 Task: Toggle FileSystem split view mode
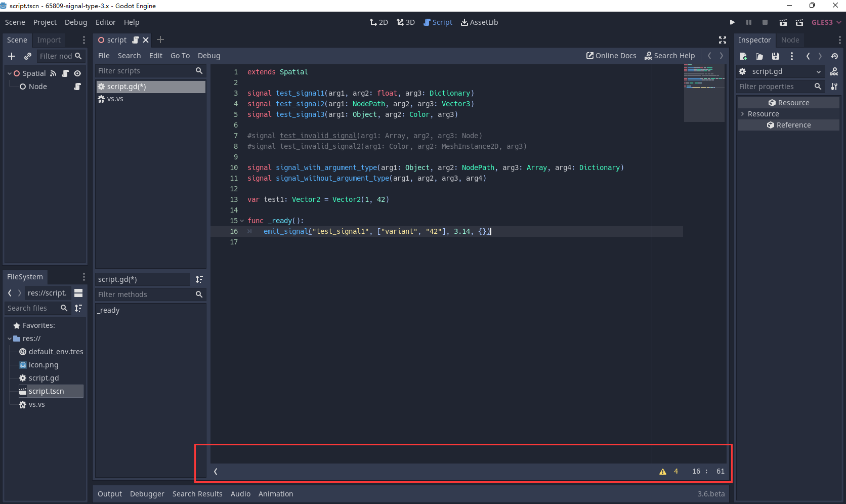pyautogui.click(x=78, y=293)
